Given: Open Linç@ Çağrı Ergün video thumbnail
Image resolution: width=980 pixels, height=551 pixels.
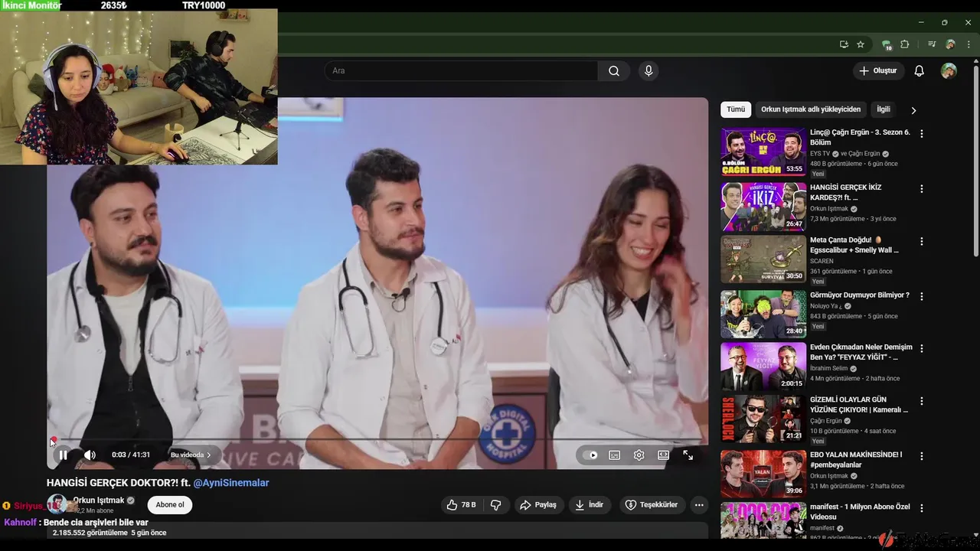Looking at the screenshot, I should coord(763,152).
